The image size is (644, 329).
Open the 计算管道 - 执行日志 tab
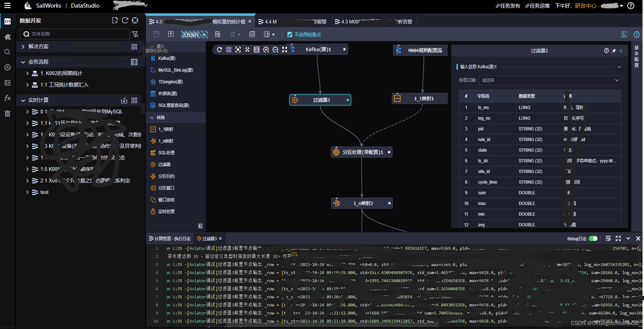170,238
